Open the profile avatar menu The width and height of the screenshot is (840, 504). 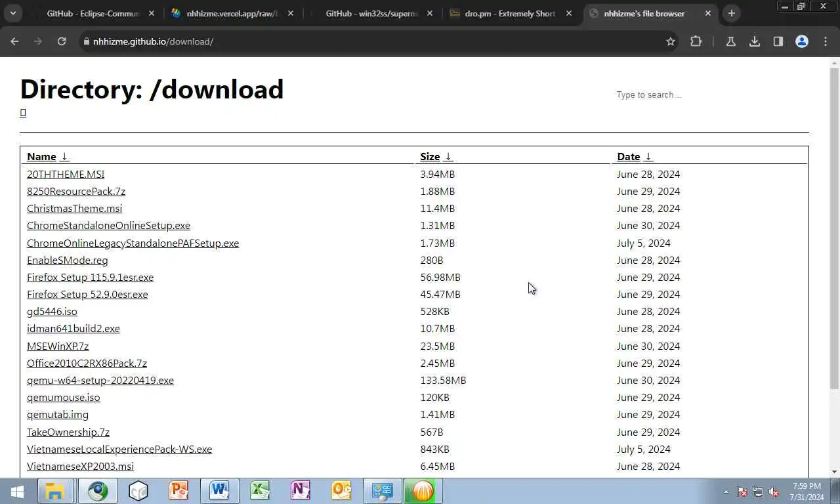coord(802,41)
